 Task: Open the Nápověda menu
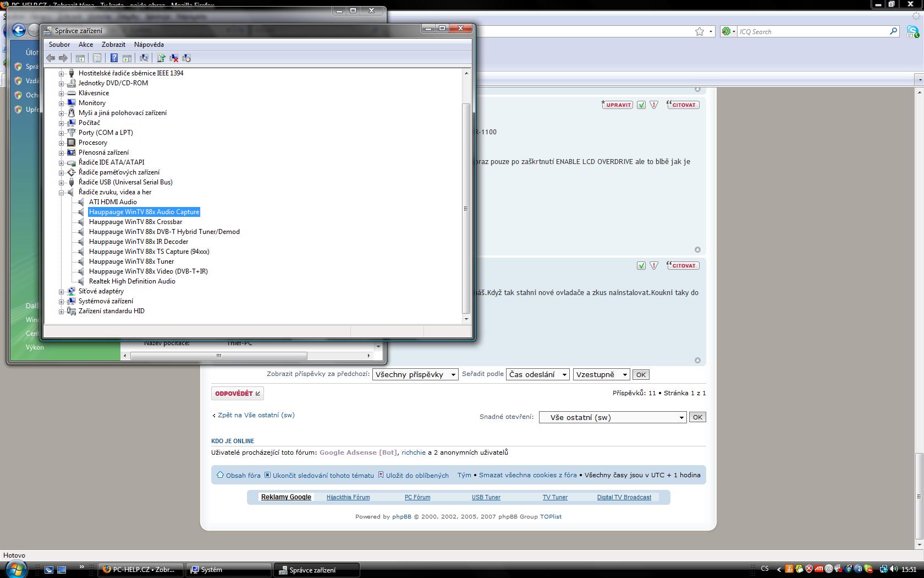coord(149,45)
